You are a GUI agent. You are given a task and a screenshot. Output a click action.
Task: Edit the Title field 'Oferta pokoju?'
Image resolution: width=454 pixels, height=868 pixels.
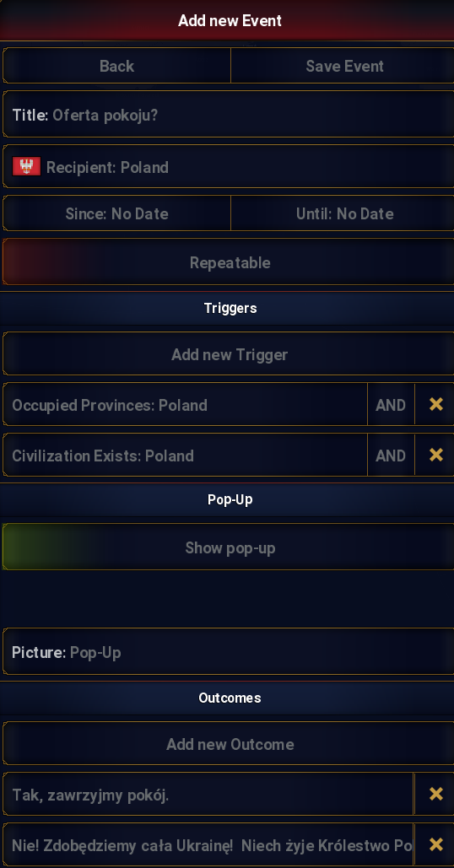(x=228, y=115)
